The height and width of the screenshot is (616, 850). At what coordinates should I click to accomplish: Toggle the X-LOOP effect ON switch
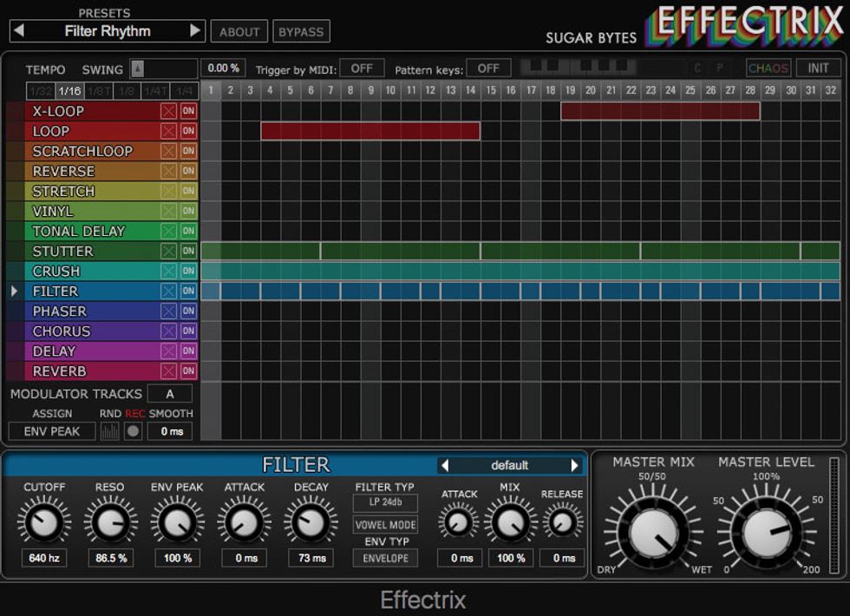[x=189, y=111]
